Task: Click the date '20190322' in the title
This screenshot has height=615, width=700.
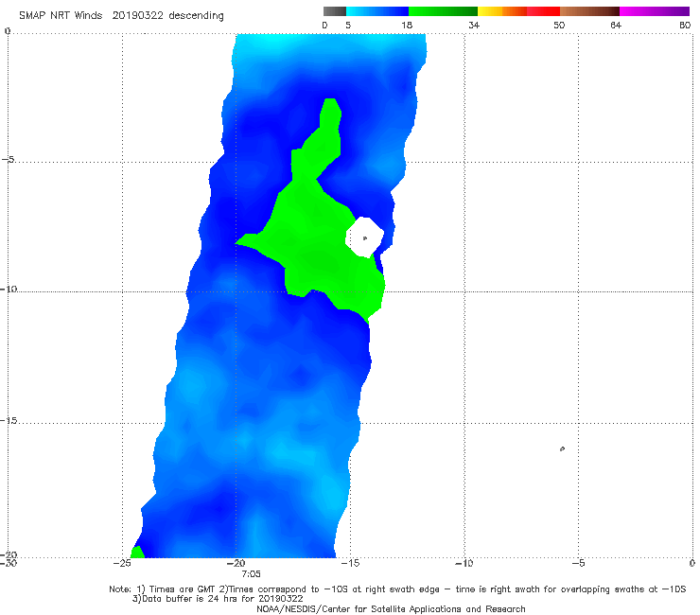Action: click(138, 16)
